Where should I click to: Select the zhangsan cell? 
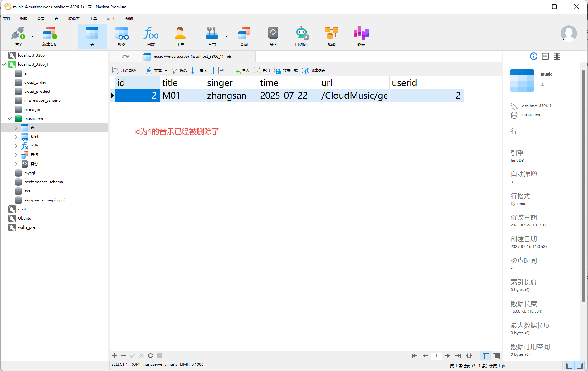pos(231,96)
